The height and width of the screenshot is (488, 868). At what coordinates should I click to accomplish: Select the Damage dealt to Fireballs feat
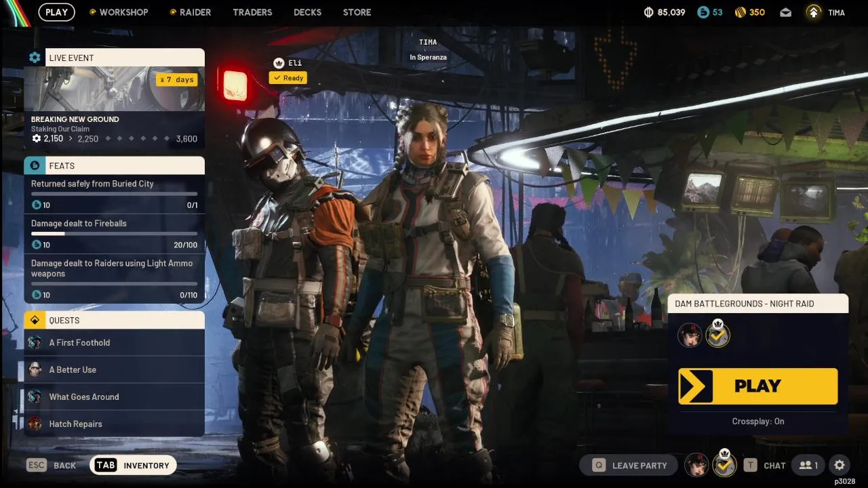point(114,234)
